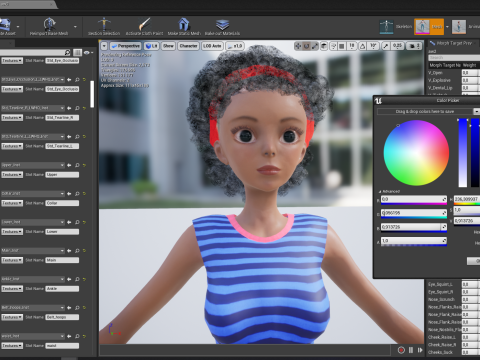Click the details panel vertical scrollbar
The image size is (480, 360).
point(92,94)
